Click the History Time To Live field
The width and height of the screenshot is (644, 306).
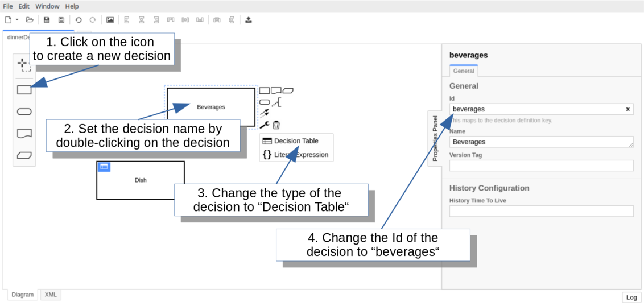tap(541, 211)
